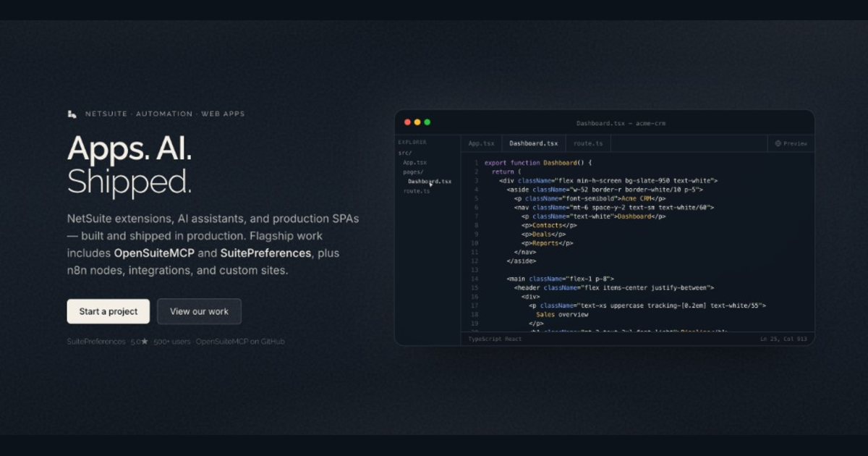Screen dimensions: 868x456
Task: Click the '5.0★' rating in footer line
Action: point(140,341)
